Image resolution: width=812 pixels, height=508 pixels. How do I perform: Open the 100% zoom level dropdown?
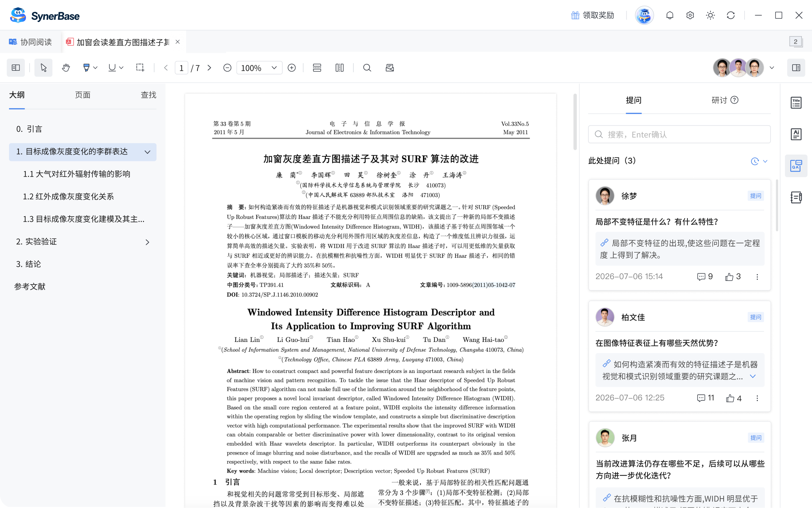click(259, 68)
